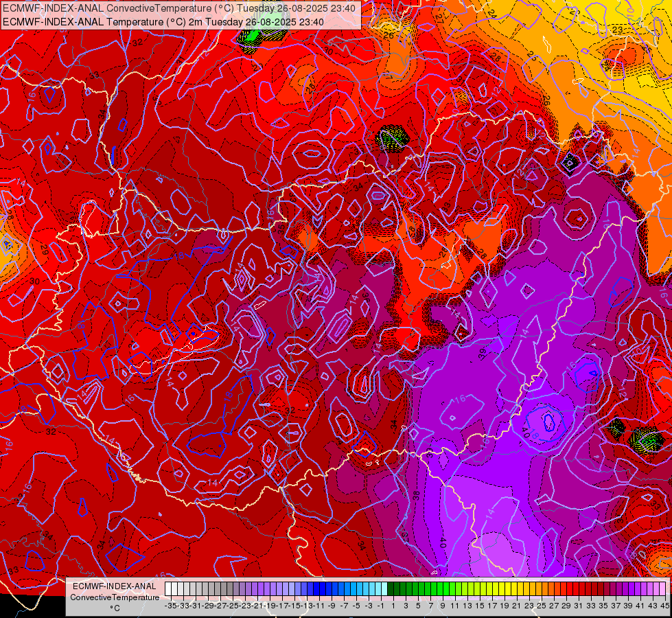The width and height of the screenshot is (672, 618).
Task: Click the 38 isotherm label on the map
Action: click(x=417, y=496)
